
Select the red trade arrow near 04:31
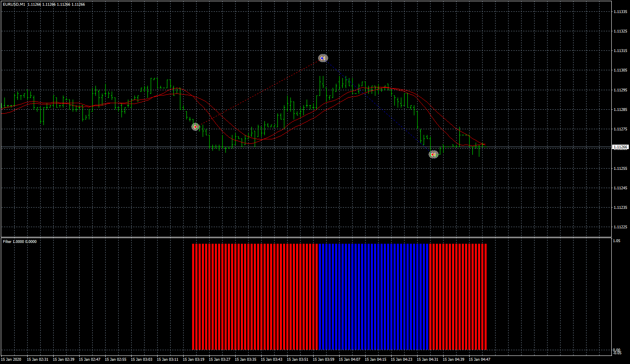tap(433, 154)
